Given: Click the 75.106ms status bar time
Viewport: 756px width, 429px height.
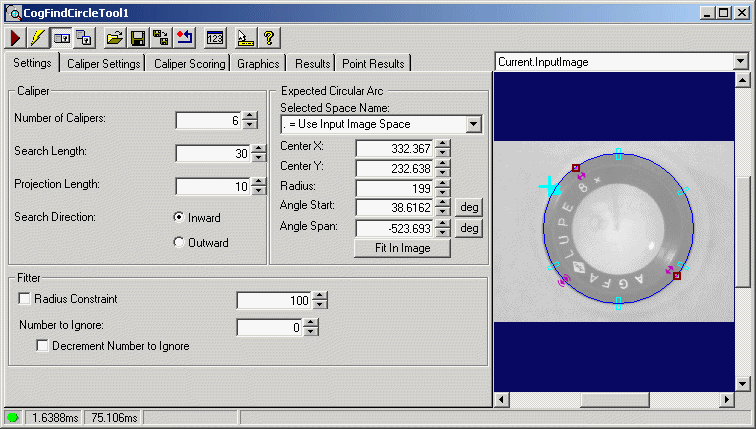Looking at the screenshot, I should pyautogui.click(x=114, y=417).
